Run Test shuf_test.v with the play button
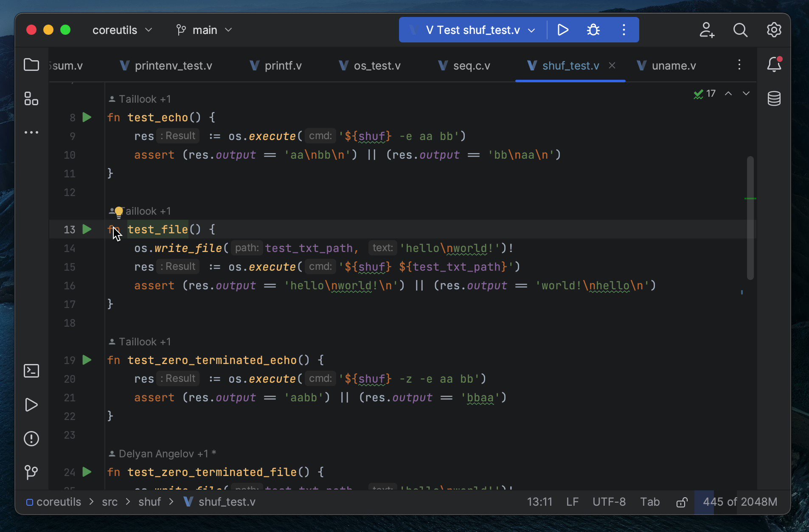809x532 pixels. [x=562, y=30]
